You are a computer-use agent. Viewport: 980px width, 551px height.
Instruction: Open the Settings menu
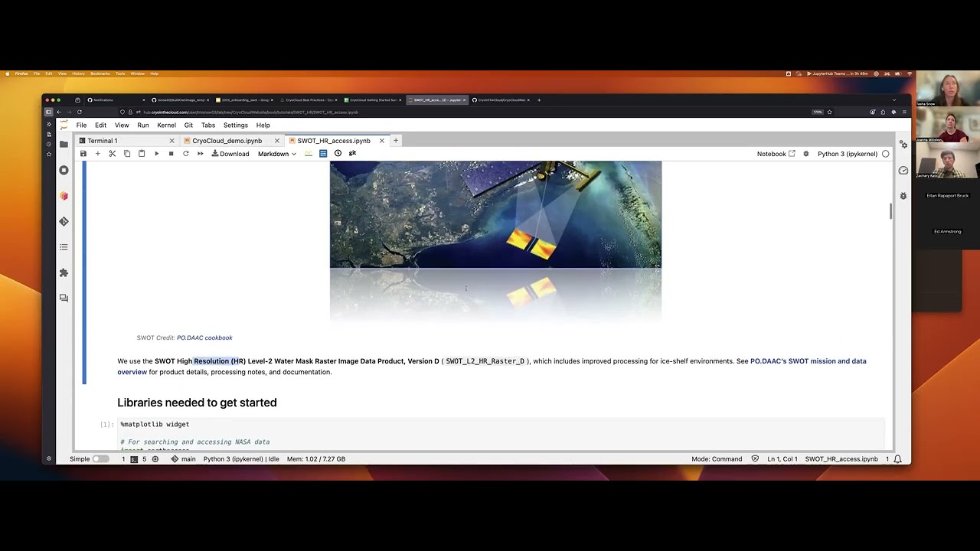coord(236,125)
